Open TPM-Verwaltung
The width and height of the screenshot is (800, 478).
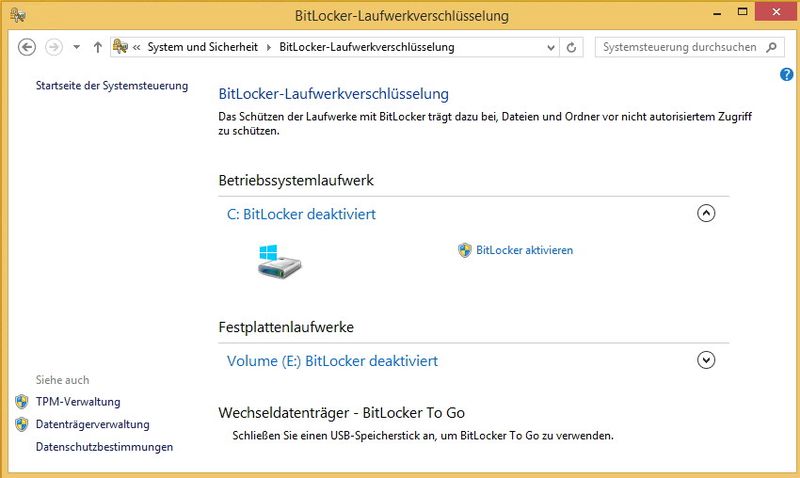click(x=78, y=401)
